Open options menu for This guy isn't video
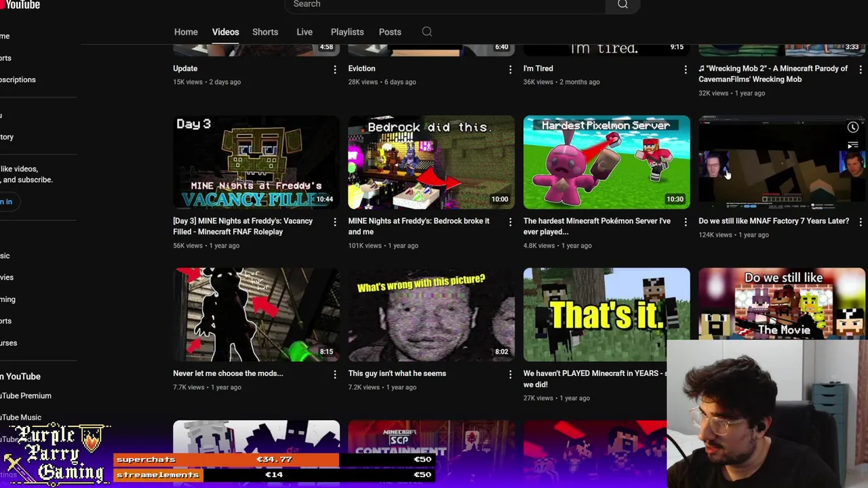This screenshot has width=868, height=488. [511, 374]
